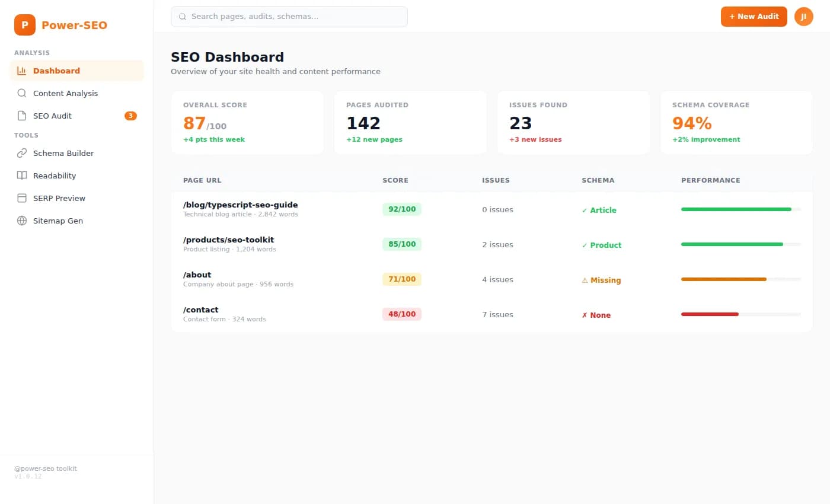This screenshot has height=504, width=830.
Task: Open the /blog/typescript-seo-guide page URL
Action: point(241,205)
